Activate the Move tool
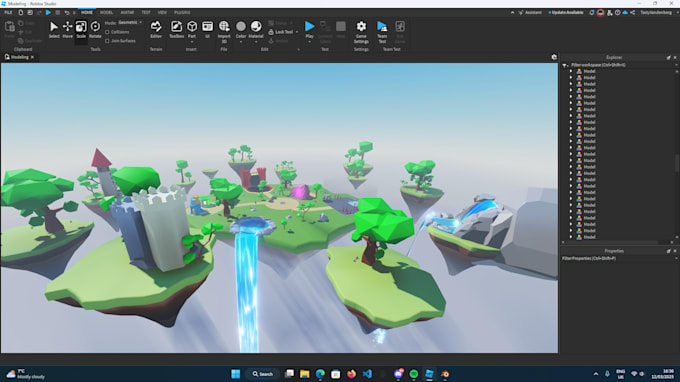Image resolution: width=680 pixels, height=382 pixels. pos(67,29)
